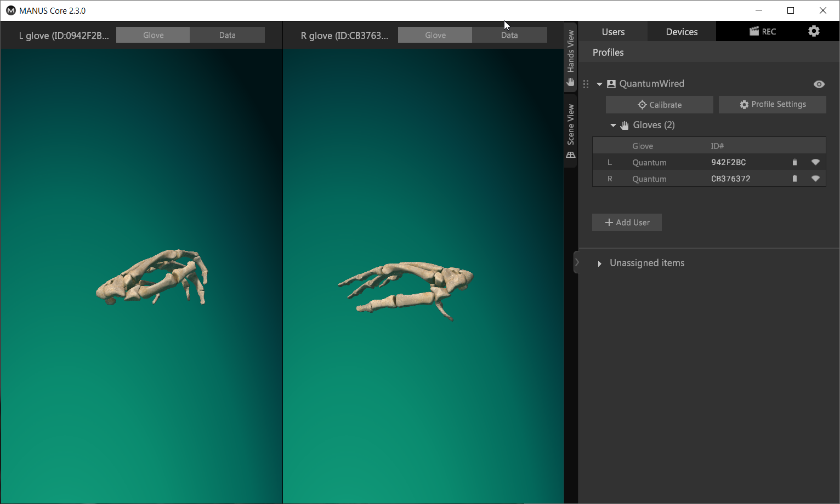Image resolution: width=840 pixels, height=504 pixels.
Task: Click signal icon for left glove row
Action: click(815, 162)
